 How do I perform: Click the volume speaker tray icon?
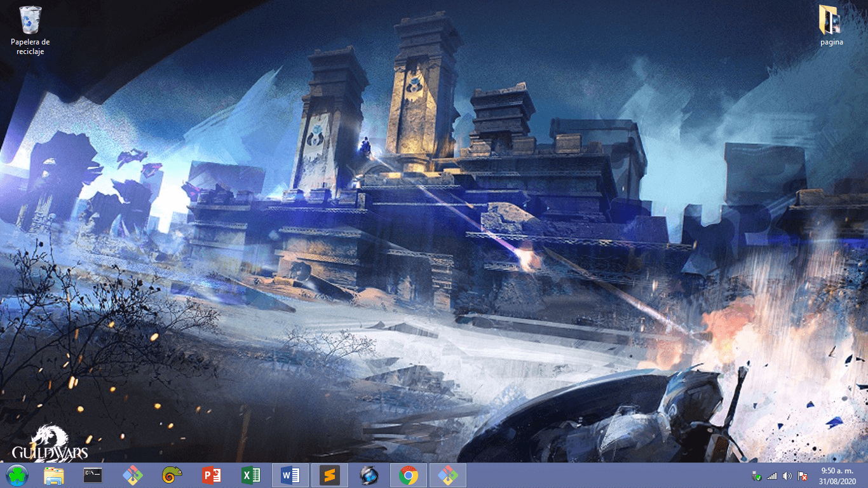pos(787,476)
